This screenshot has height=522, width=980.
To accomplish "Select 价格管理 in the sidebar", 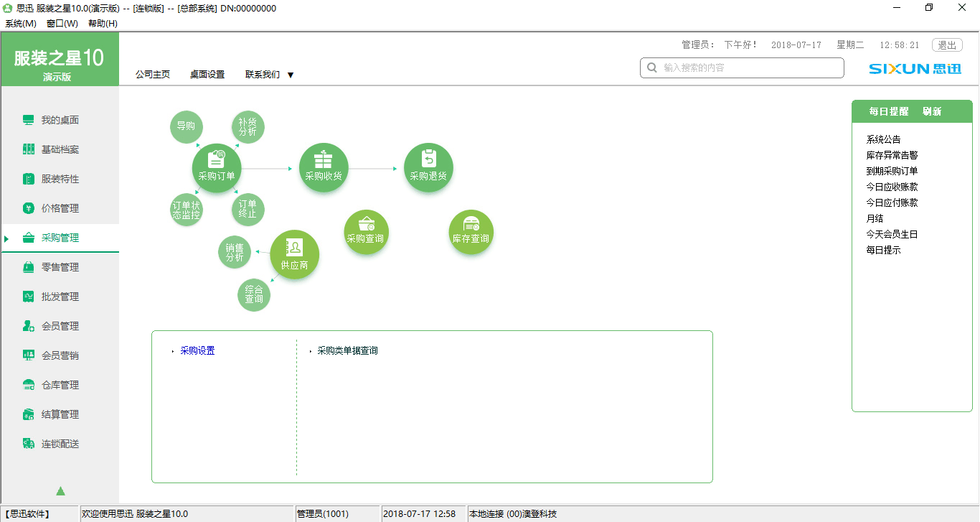I will (x=60, y=208).
